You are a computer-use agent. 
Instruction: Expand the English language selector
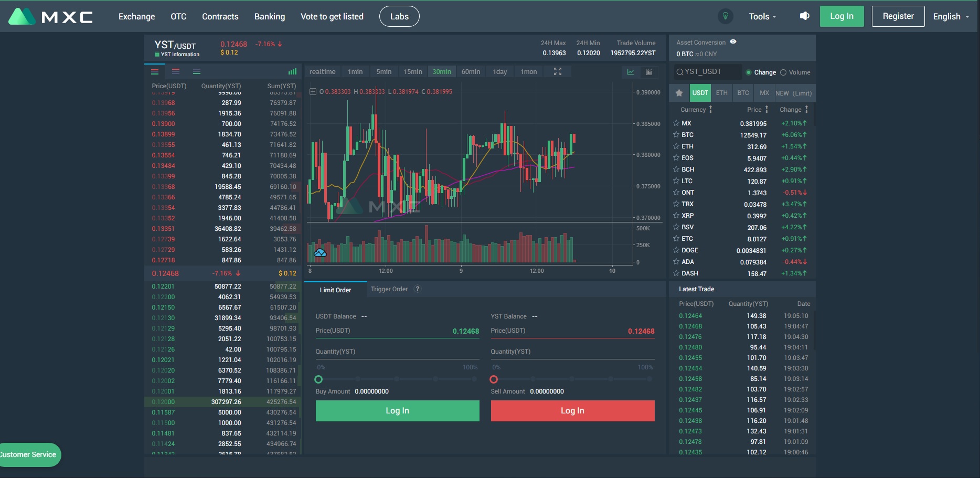coord(951,17)
